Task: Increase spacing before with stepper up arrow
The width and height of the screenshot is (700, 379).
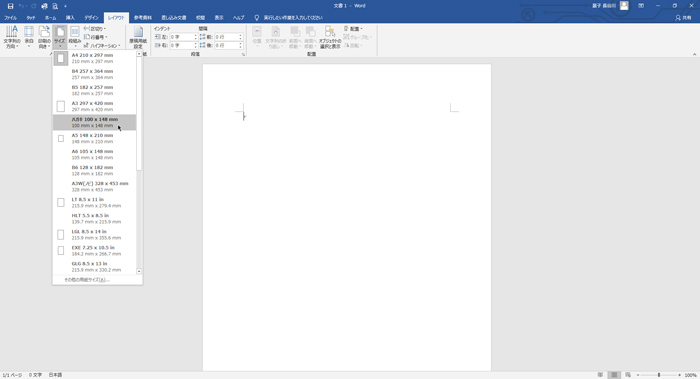Action: 241,35
